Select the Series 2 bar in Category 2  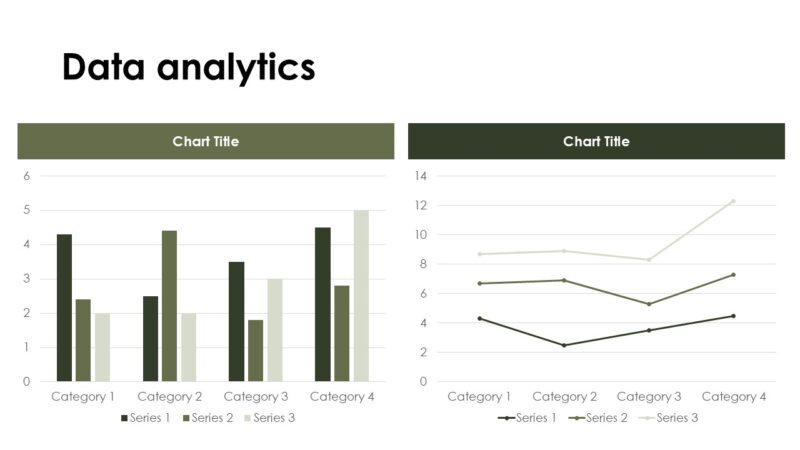pos(169,306)
